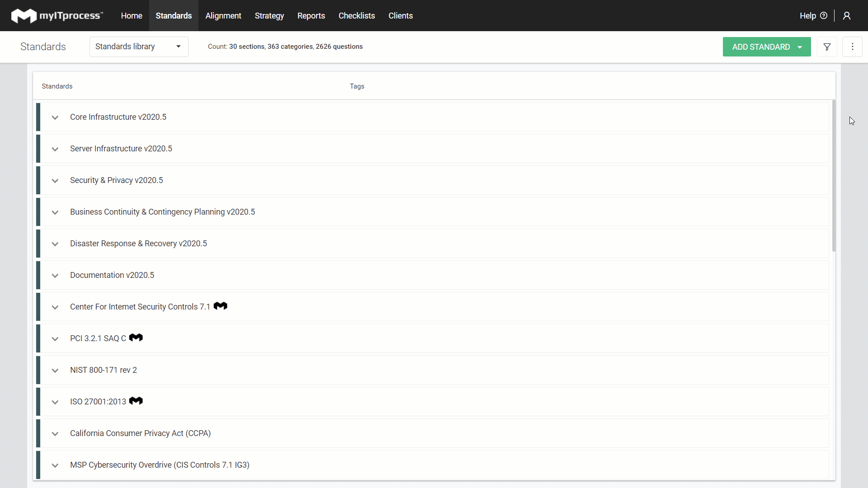Screen dimensions: 868x488
Task: Expand NIST 800-171 rev 2 row
Action: (55, 371)
